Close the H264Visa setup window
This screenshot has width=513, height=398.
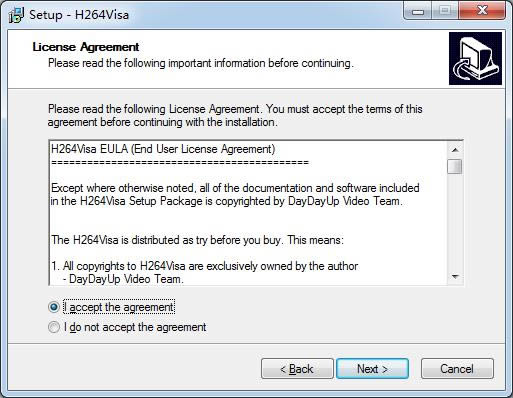click(482, 11)
